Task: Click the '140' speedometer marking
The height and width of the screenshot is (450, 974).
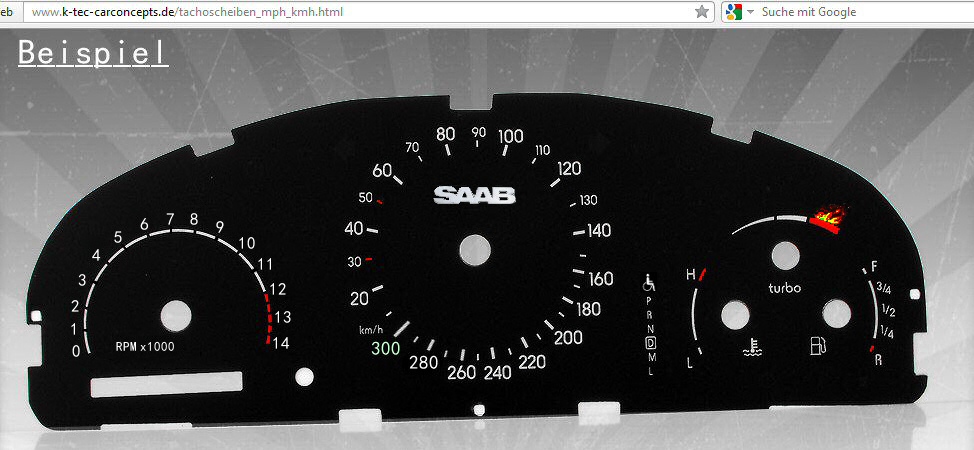Action: click(599, 231)
